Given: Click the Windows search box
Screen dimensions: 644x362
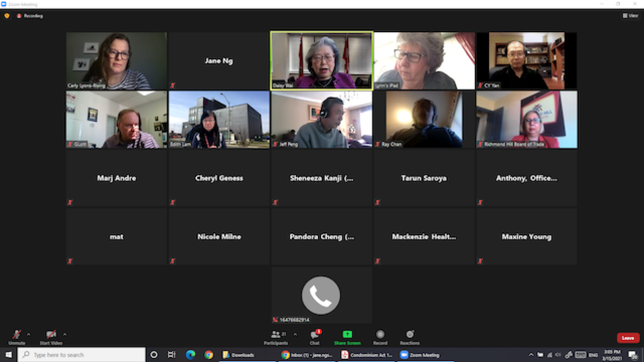Looking at the screenshot, I should [82, 355].
